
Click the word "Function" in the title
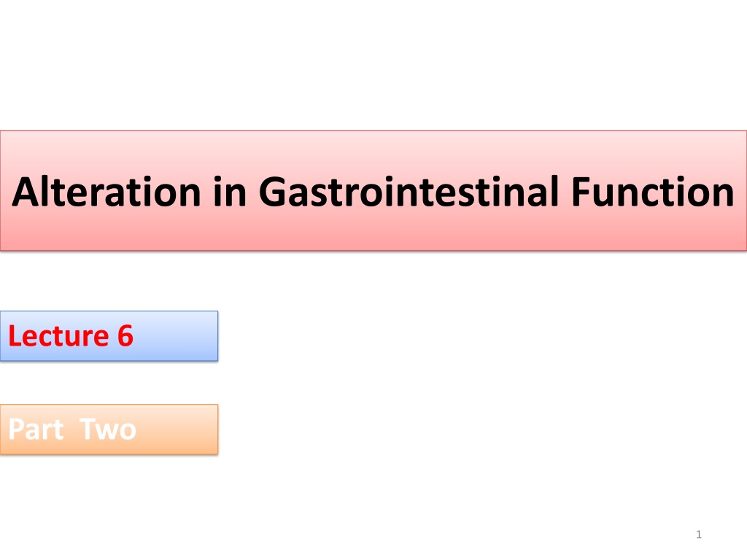[x=652, y=192]
